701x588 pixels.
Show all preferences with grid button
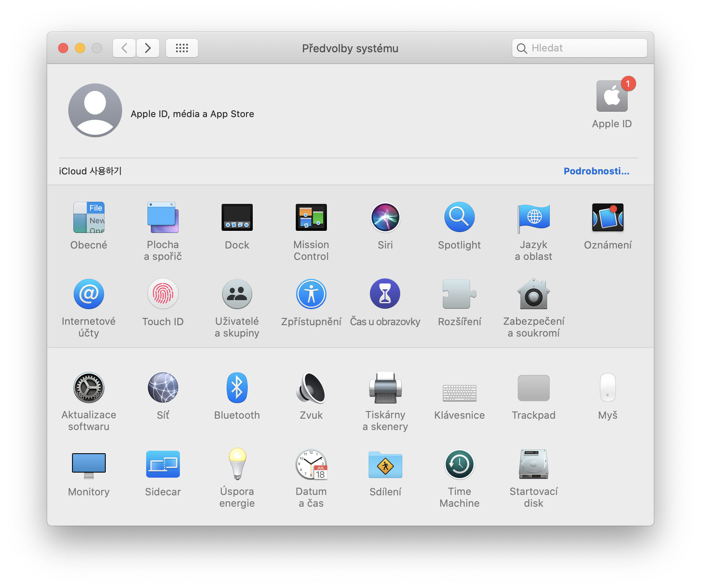(x=182, y=48)
